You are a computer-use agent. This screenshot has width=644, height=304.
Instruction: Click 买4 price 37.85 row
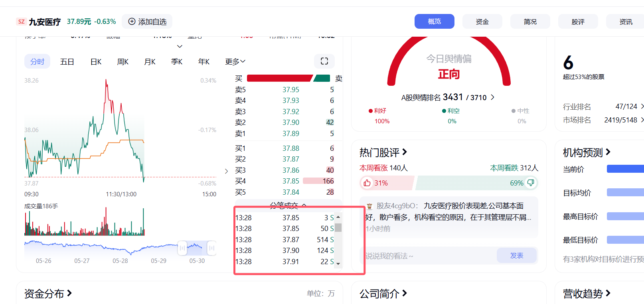tap(284, 181)
